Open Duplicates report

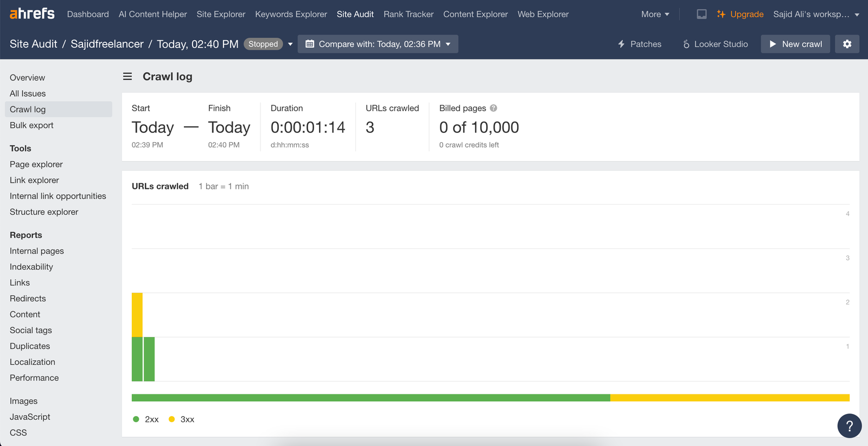pyautogui.click(x=30, y=346)
